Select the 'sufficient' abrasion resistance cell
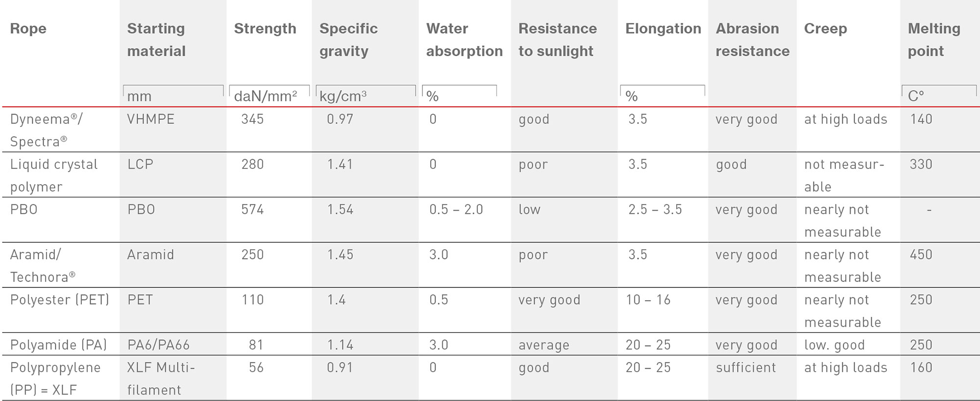980x401 pixels. (x=746, y=368)
